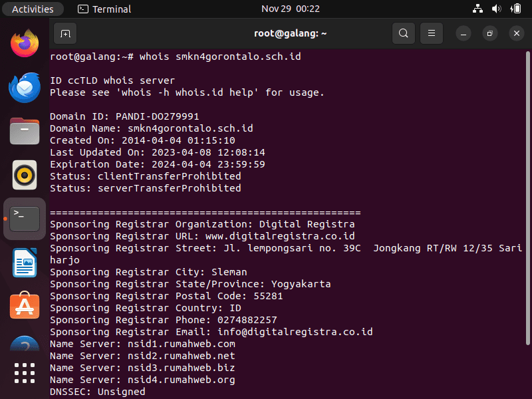Open the Files manager in dock
The image size is (532, 399).
click(25, 131)
